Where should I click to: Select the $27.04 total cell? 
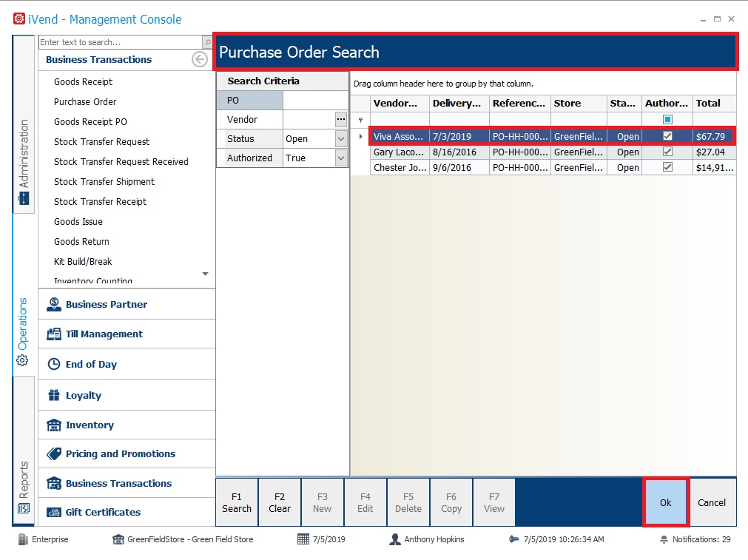tap(714, 152)
